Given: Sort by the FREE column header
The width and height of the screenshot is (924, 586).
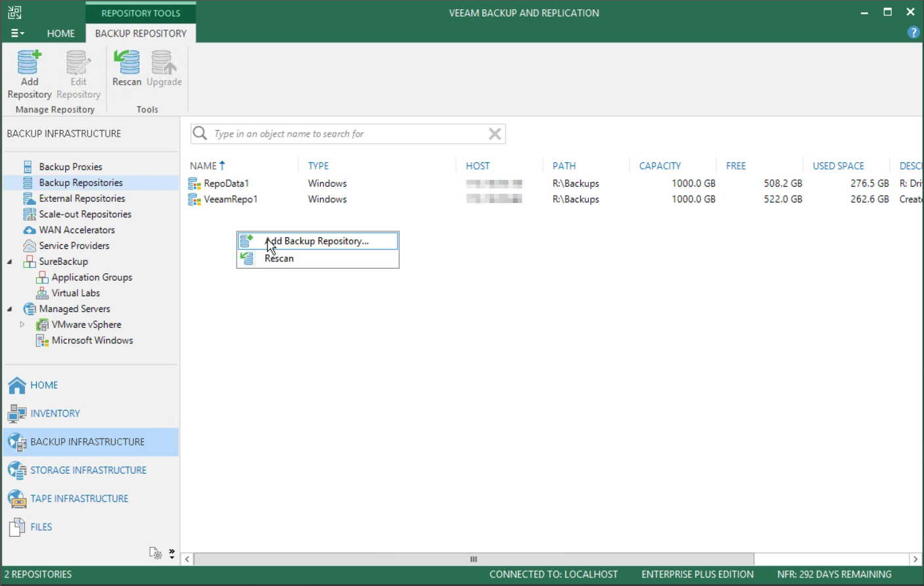Looking at the screenshot, I should click(736, 166).
